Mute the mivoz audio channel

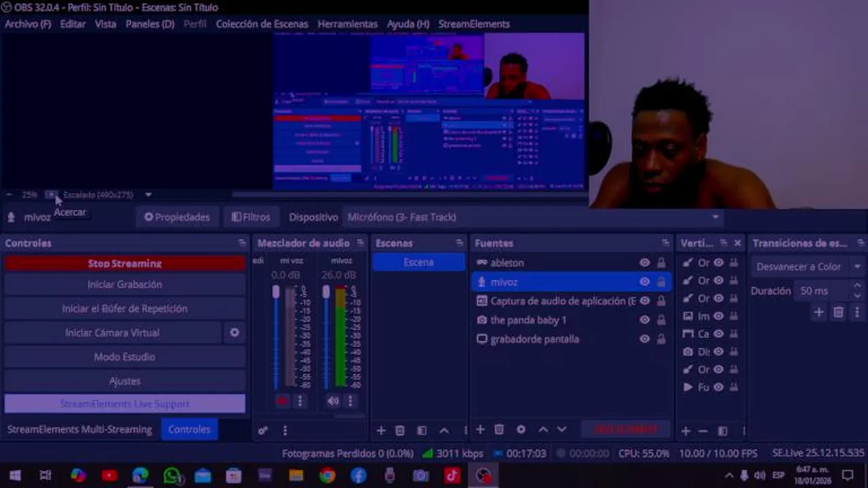pos(333,401)
